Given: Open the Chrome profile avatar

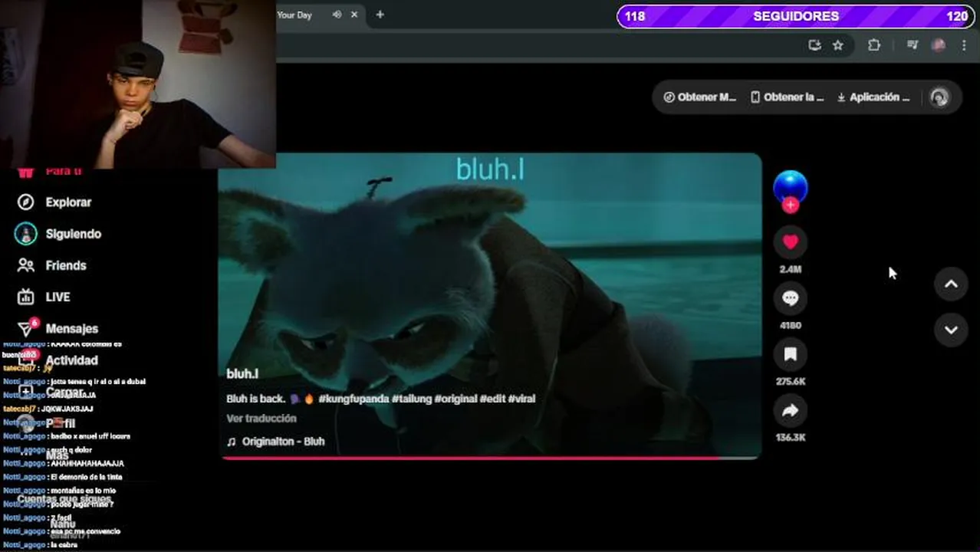Looking at the screenshot, I should [x=938, y=45].
